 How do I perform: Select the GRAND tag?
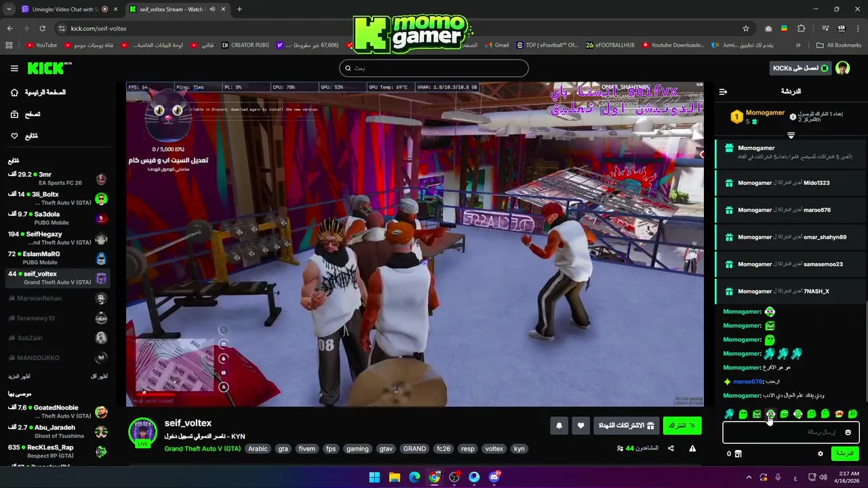[414, 449]
